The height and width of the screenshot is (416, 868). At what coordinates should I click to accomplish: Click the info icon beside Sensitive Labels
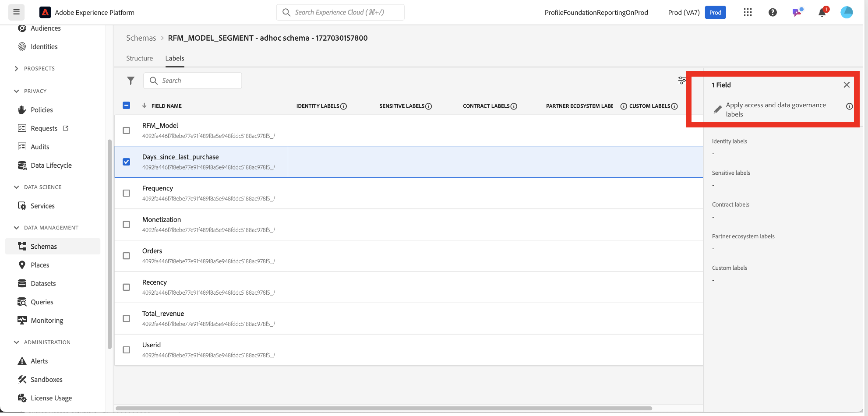[429, 106]
